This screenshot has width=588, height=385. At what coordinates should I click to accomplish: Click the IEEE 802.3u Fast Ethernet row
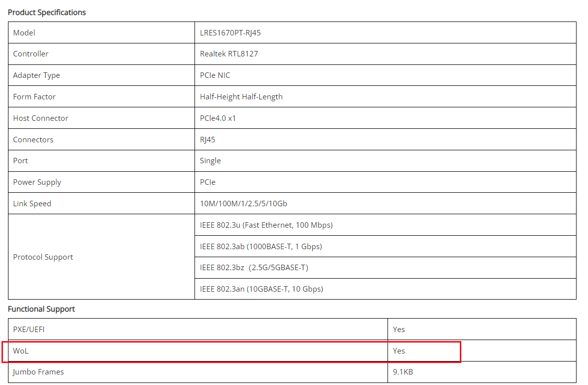[x=266, y=225]
